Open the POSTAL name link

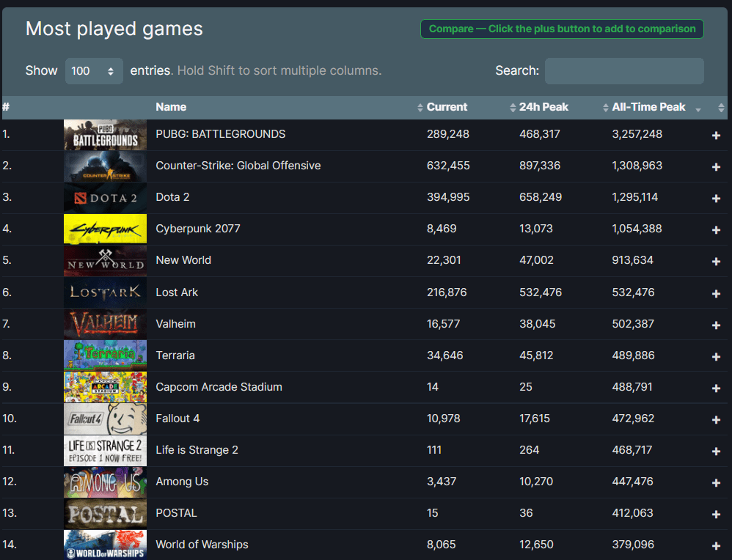(176, 513)
